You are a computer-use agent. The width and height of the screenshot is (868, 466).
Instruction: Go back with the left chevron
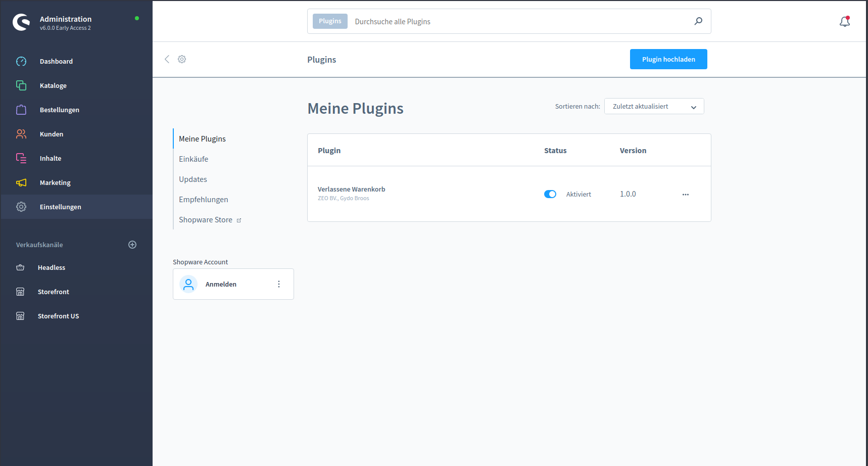(x=167, y=59)
